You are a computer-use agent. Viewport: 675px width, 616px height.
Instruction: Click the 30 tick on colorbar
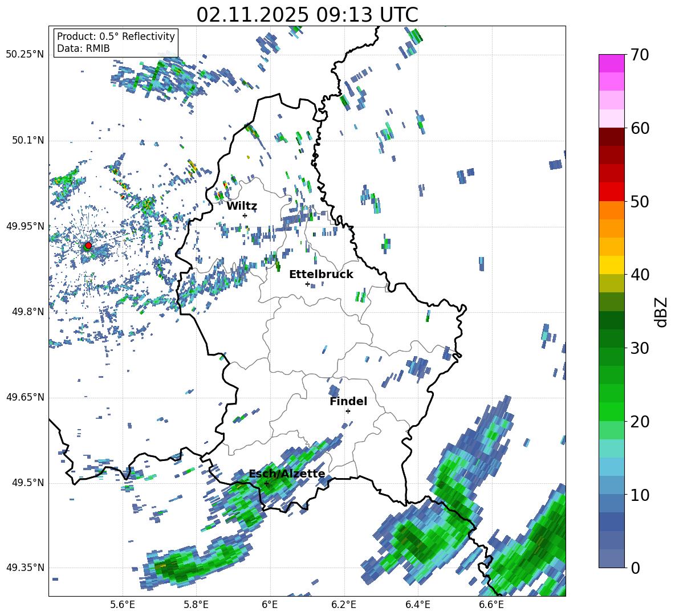(640, 348)
